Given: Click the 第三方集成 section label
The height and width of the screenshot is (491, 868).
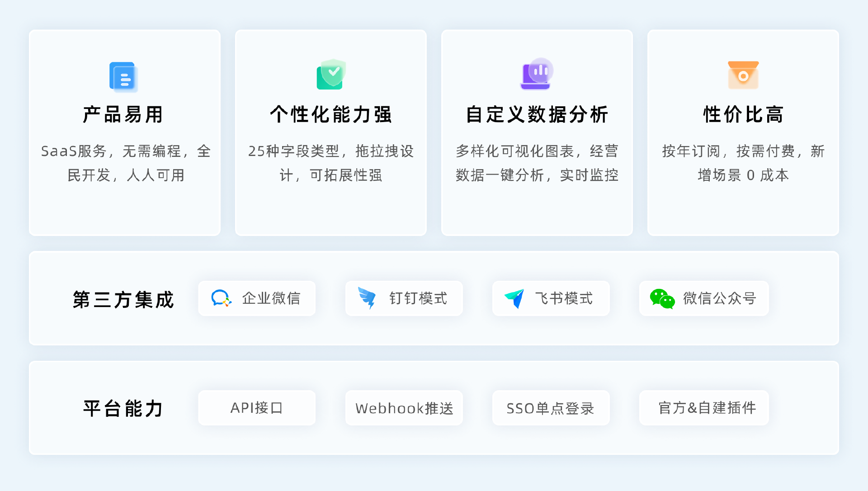Looking at the screenshot, I should click(123, 299).
